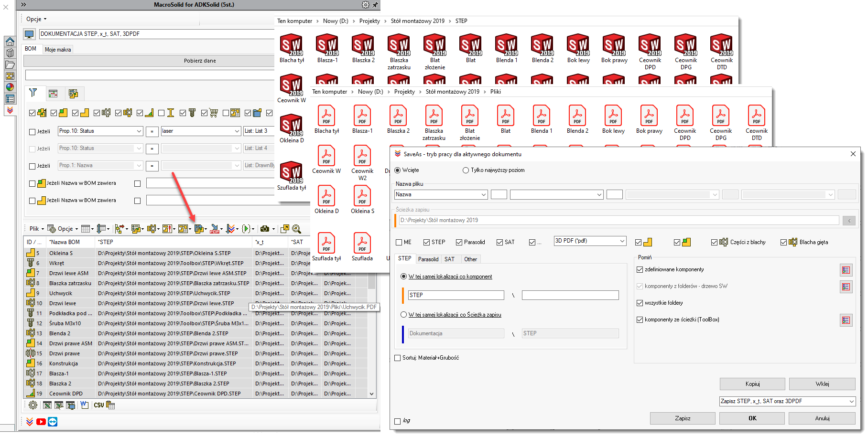Toggle the STEP format checkbox

(426, 243)
